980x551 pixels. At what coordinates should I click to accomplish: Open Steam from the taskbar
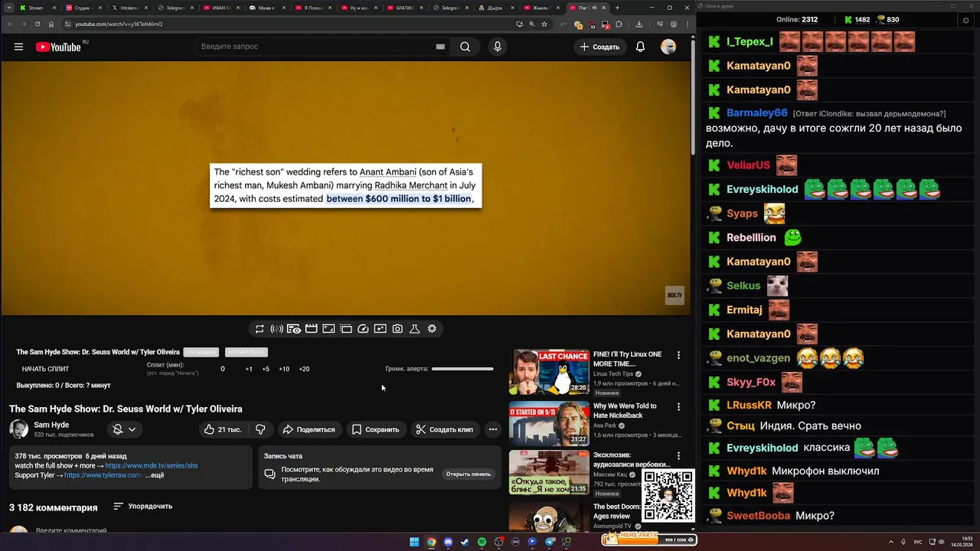click(465, 542)
